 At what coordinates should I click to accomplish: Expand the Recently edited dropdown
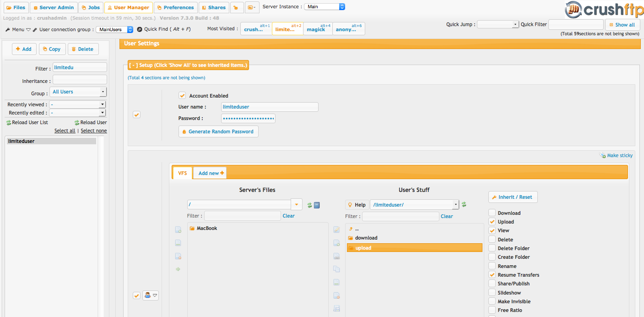tap(77, 113)
